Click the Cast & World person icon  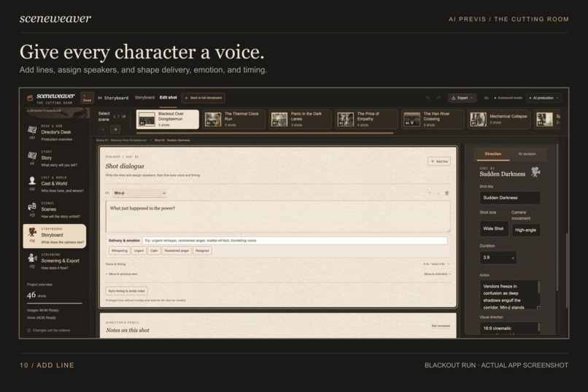tap(32, 181)
